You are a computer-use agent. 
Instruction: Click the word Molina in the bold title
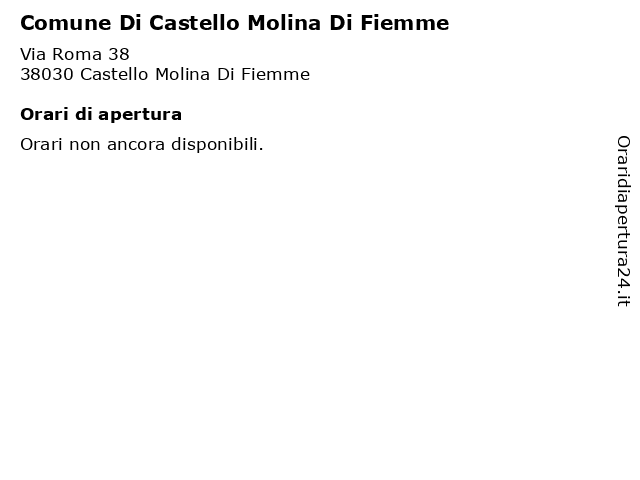pyautogui.click(x=284, y=23)
